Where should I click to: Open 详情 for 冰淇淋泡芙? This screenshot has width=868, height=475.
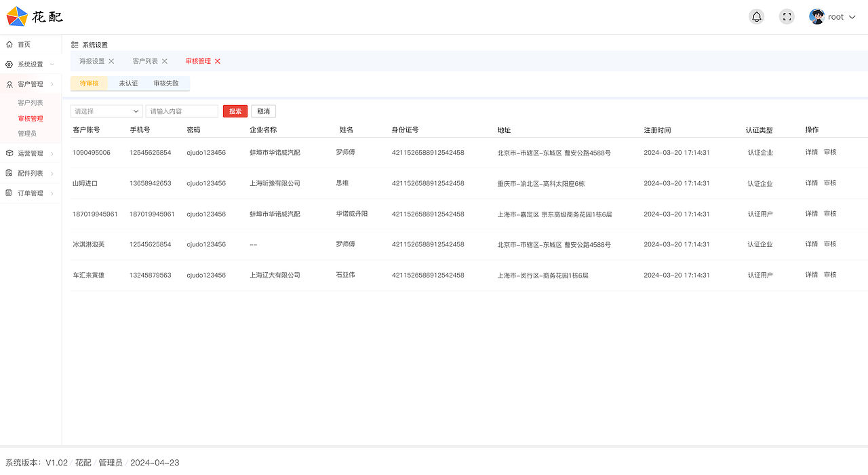812,244
